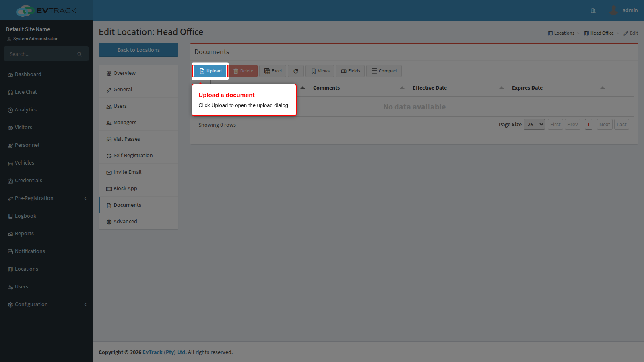Go to Last page

[621, 125]
